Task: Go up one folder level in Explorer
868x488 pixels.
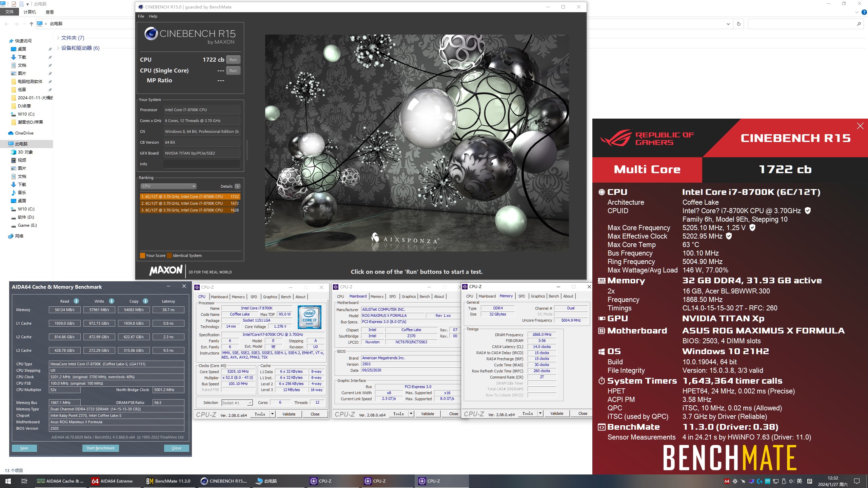Action: coord(32,24)
